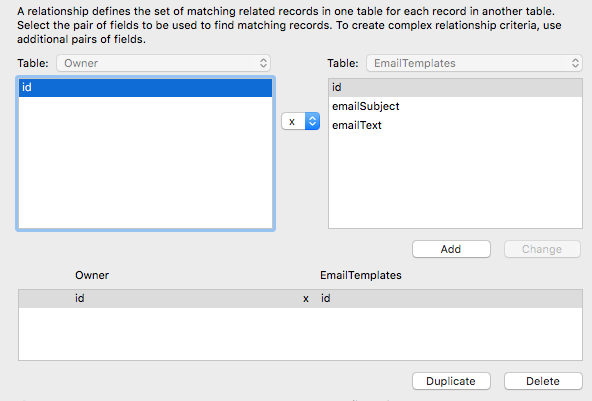Open the operator dropdown showing x

[x=301, y=121]
